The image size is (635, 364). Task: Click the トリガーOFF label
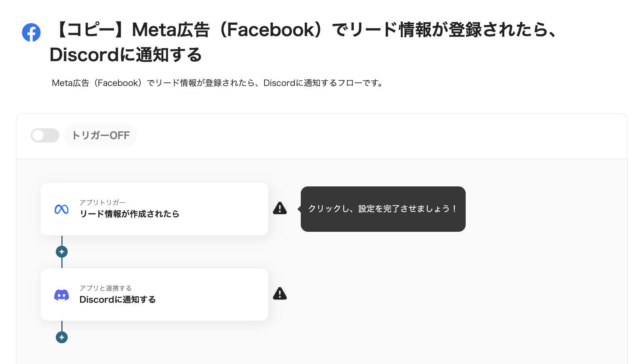[x=100, y=135]
